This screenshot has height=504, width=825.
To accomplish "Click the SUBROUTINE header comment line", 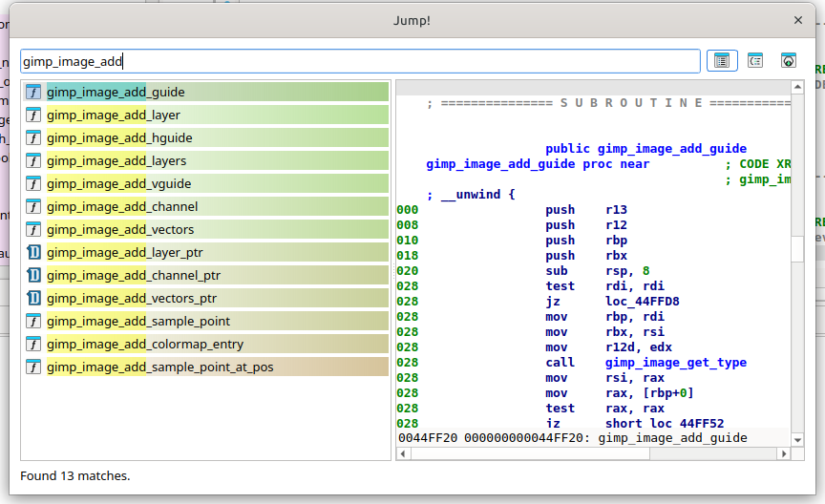I will coord(609,103).
